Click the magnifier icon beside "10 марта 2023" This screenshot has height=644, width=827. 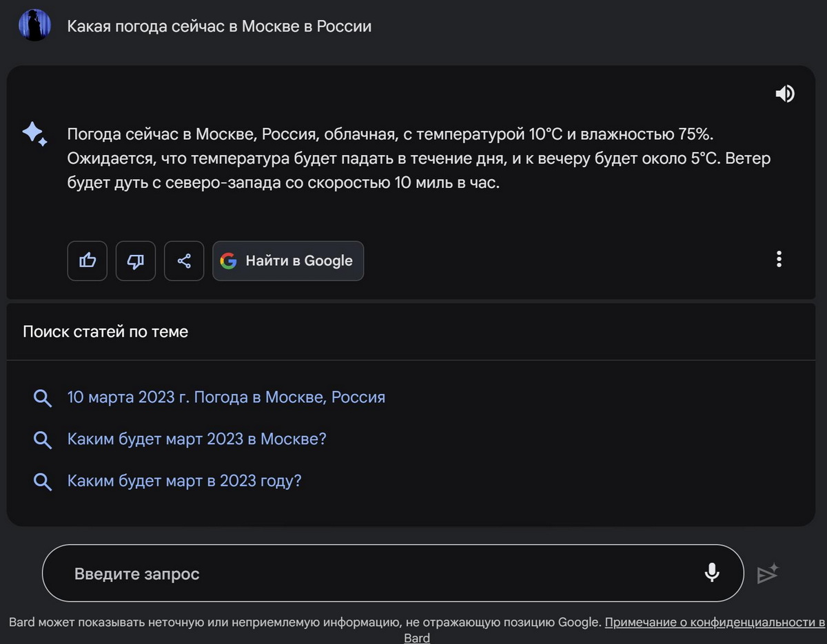43,398
